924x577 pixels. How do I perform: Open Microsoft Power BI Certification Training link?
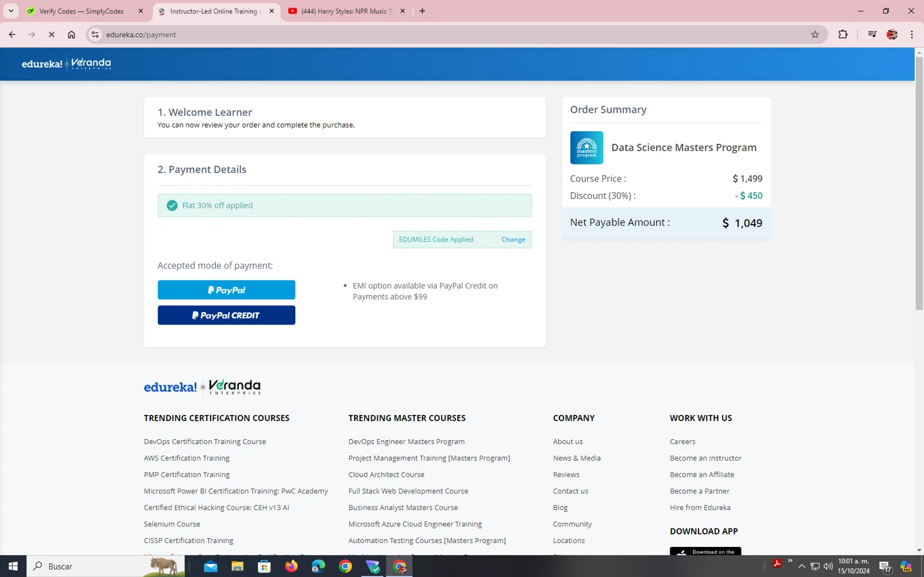click(x=236, y=491)
